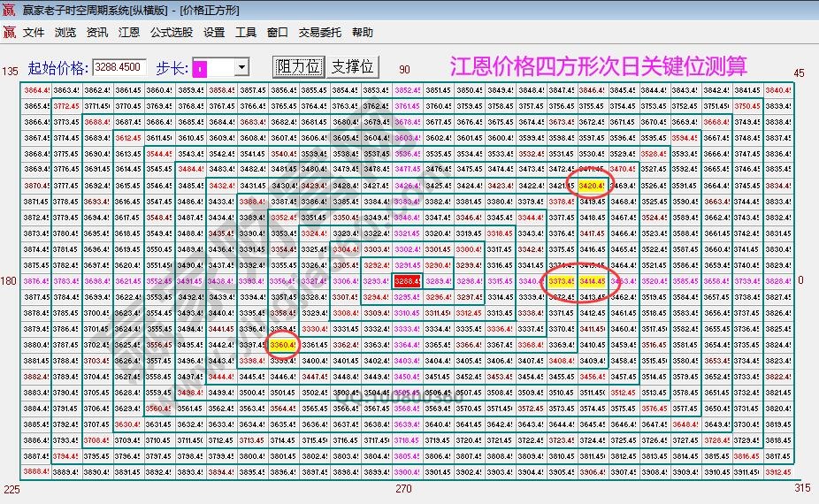Open the 资讯 menu
Image resolution: width=819 pixels, height=504 pixels.
tap(97, 33)
